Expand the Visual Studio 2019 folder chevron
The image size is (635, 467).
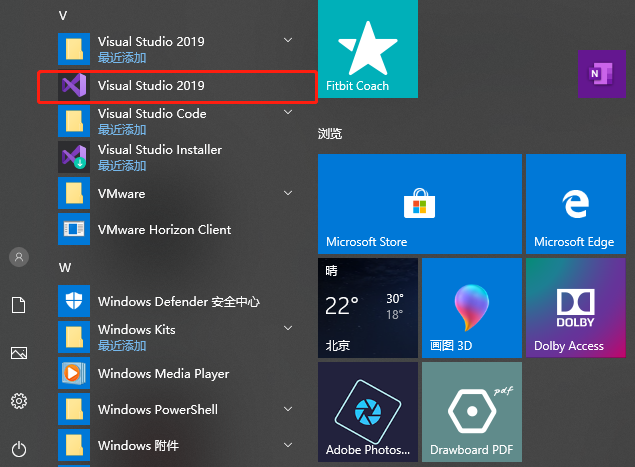(x=288, y=40)
